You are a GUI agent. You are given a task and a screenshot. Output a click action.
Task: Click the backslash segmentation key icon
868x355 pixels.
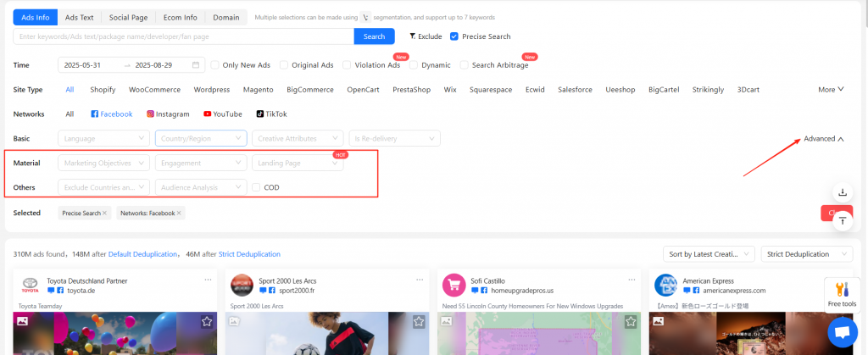(365, 17)
